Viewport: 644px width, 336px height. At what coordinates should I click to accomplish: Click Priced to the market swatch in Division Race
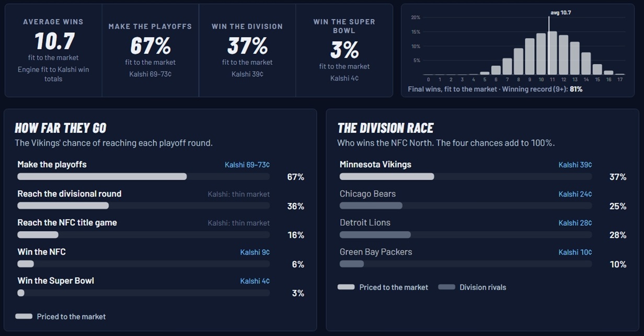click(x=346, y=287)
